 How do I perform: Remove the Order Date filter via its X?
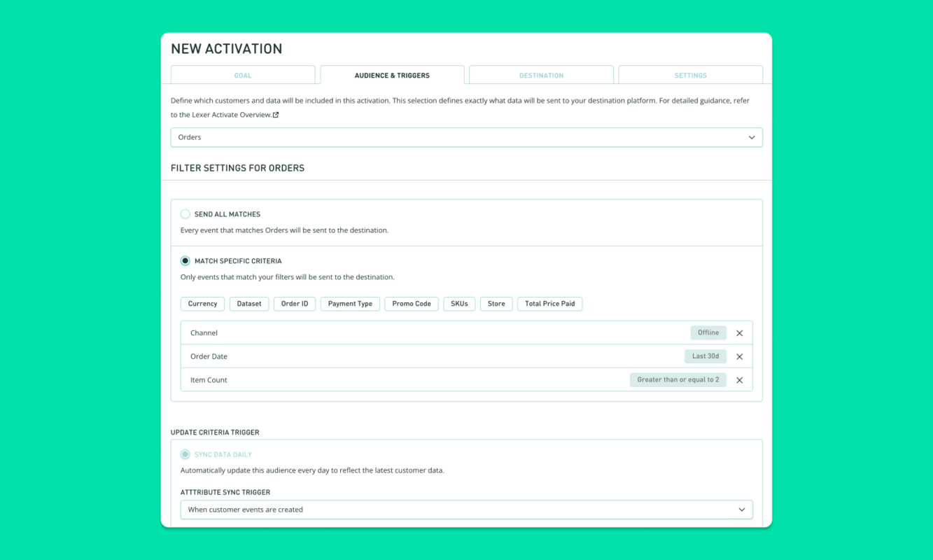(x=739, y=356)
